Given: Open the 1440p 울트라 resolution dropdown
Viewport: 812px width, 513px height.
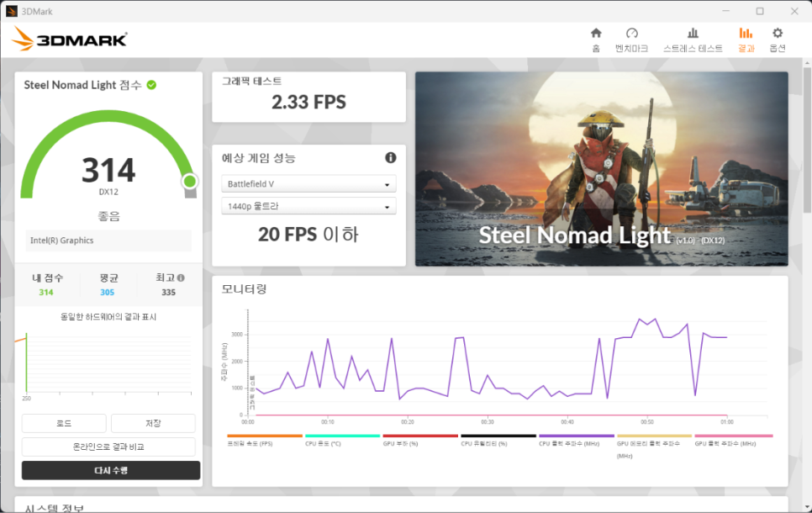Looking at the screenshot, I should [x=308, y=206].
